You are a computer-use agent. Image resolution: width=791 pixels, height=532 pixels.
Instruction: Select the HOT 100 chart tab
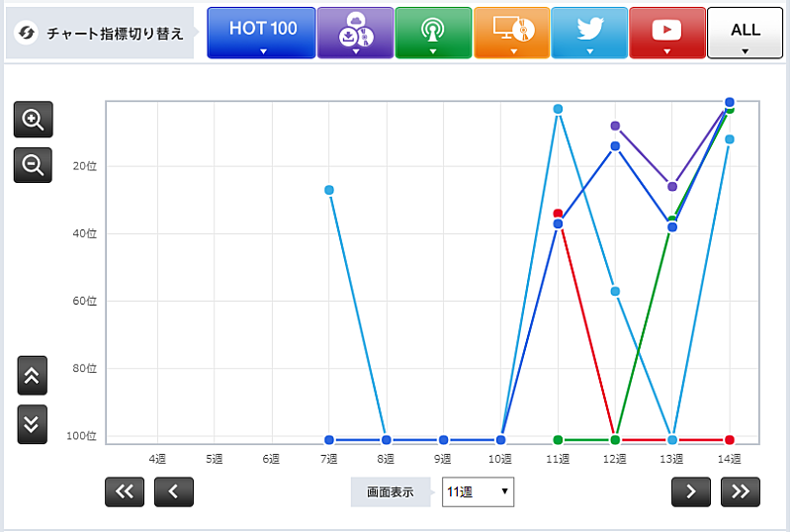[262, 33]
